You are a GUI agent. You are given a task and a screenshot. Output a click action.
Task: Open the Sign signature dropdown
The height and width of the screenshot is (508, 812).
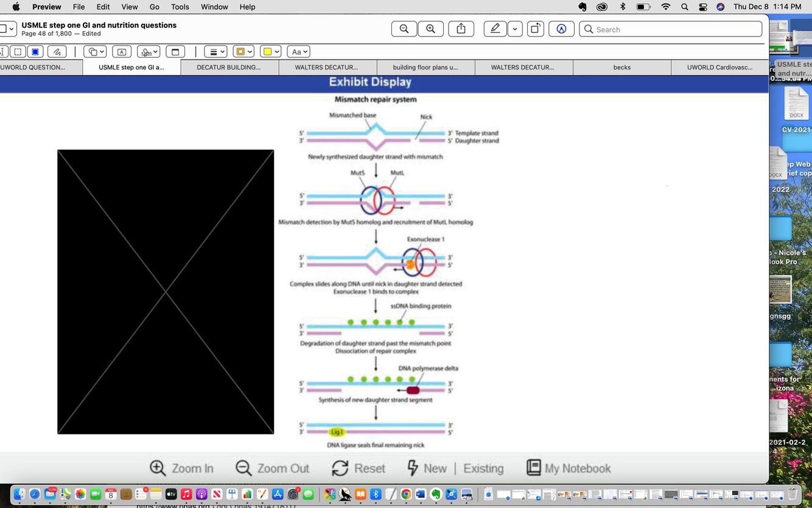point(148,52)
